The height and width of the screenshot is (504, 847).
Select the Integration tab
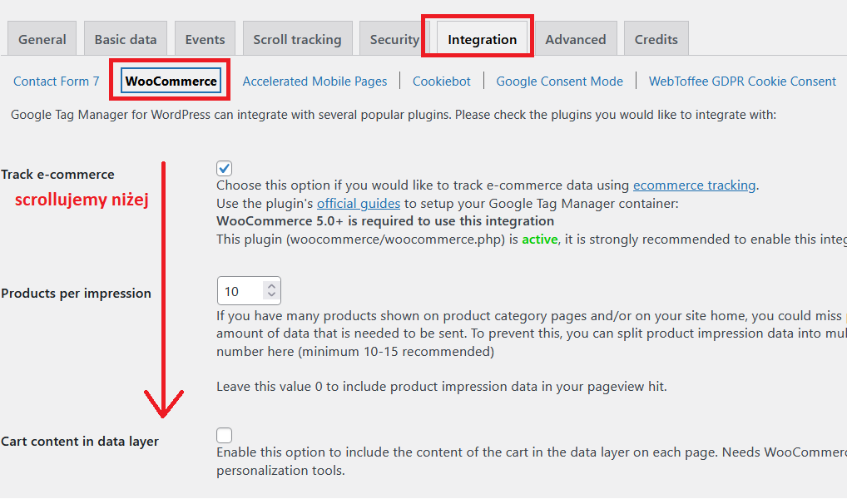point(482,39)
